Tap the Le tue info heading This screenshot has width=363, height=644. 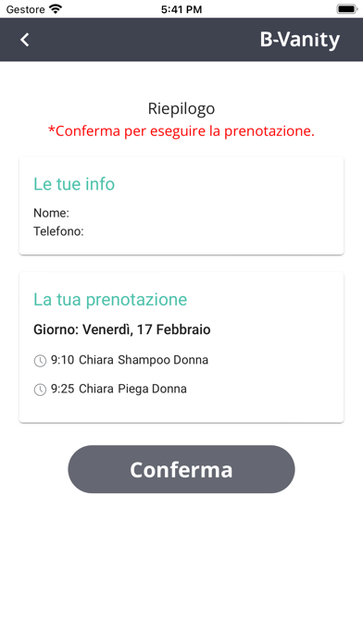74,183
